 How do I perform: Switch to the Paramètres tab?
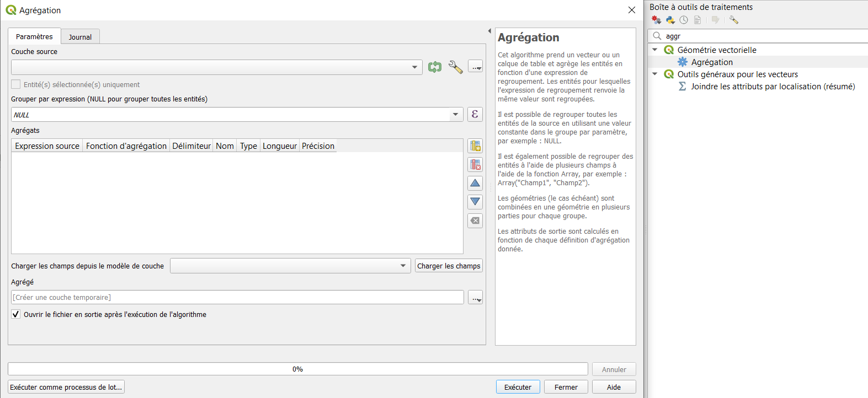click(x=34, y=36)
